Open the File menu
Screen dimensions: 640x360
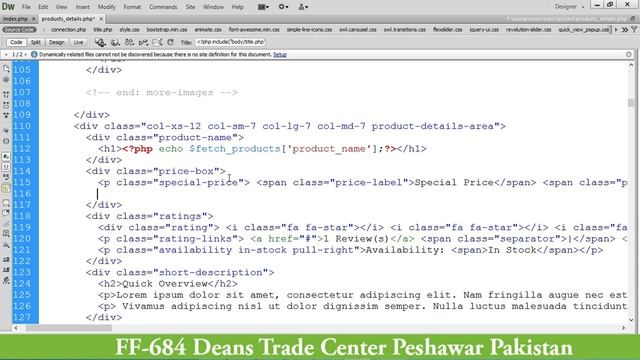click(x=26, y=7)
